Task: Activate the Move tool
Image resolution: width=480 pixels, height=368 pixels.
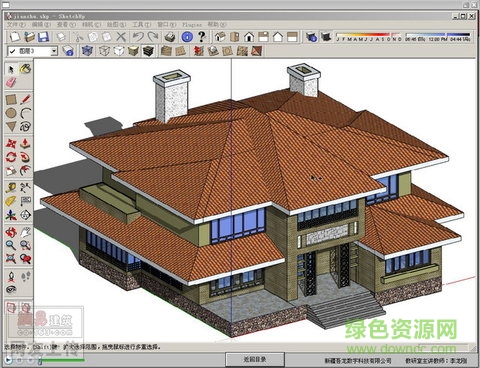Action: click(x=11, y=144)
